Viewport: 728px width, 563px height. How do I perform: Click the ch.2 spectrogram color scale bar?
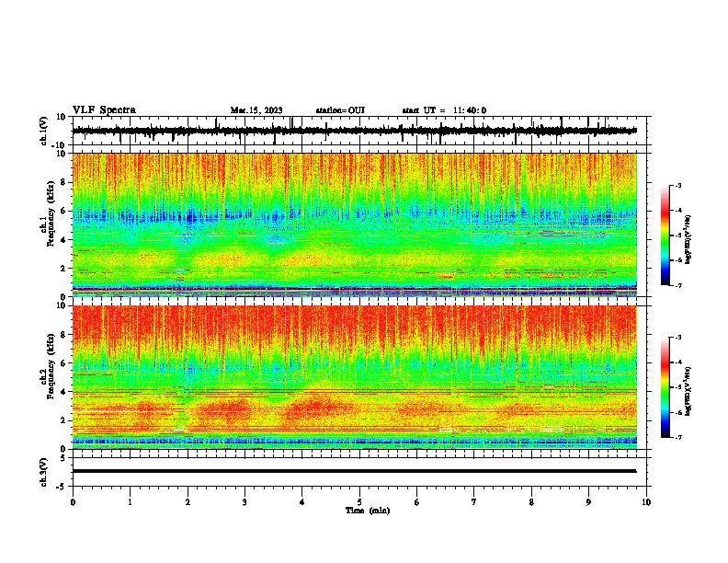[665, 387]
